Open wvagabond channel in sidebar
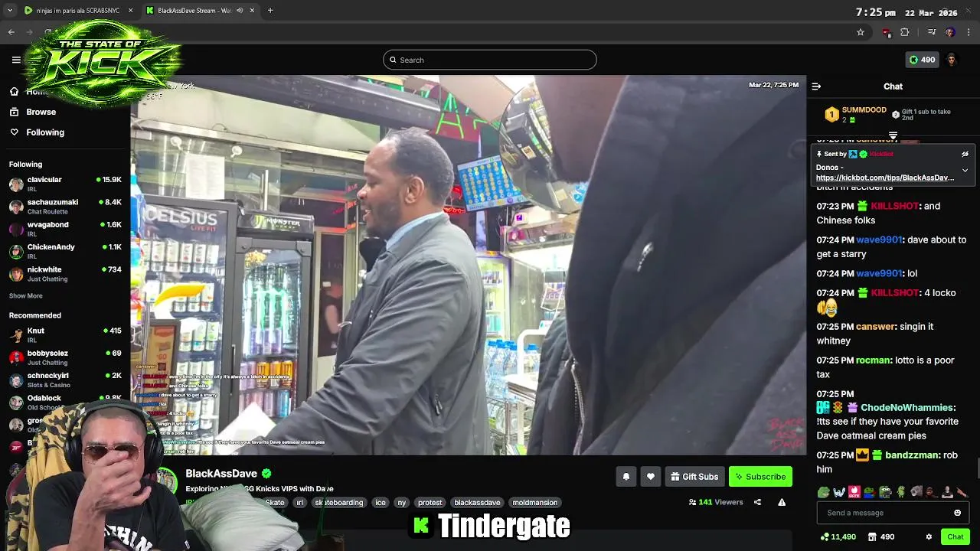The image size is (980, 551). (x=65, y=229)
